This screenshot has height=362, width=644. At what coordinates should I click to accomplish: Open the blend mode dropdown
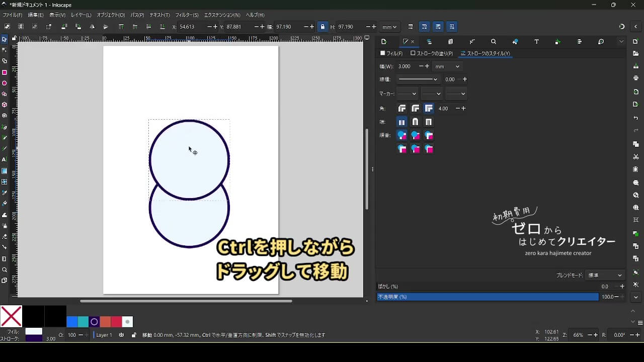click(605, 276)
